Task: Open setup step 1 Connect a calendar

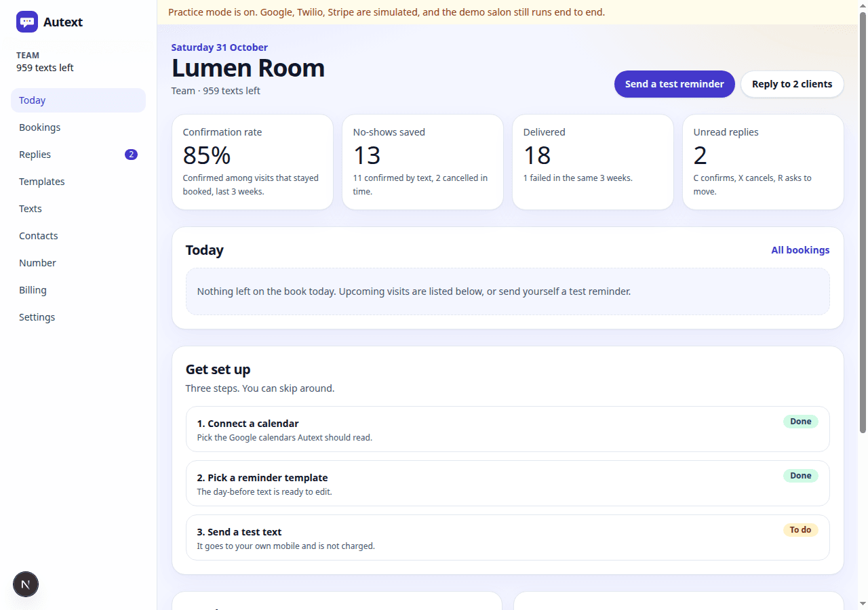Action: pyautogui.click(x=508, y=429)
